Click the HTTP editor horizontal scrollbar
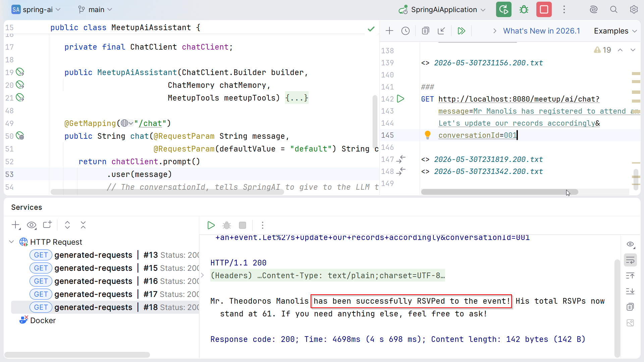This screenshot has height=362, width=644. click(x=499, y=192)
